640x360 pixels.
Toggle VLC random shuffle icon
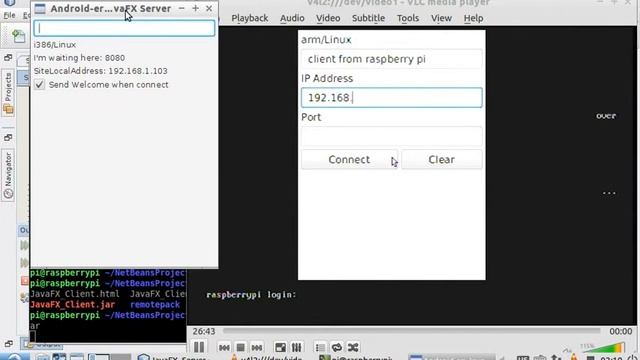point(353,347)
